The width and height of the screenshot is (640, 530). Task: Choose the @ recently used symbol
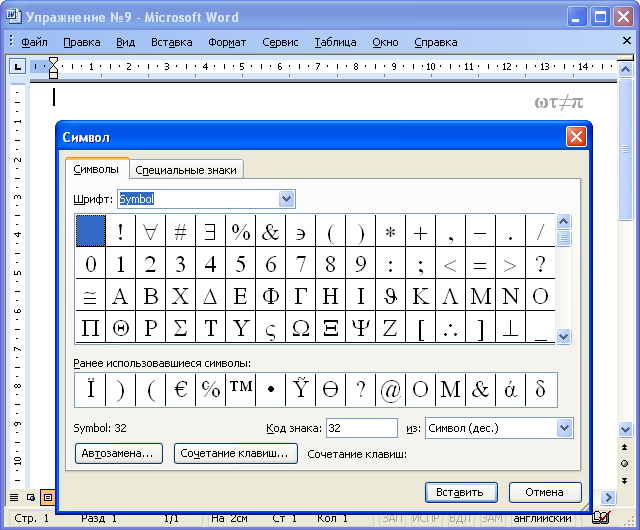click(390, 390)
